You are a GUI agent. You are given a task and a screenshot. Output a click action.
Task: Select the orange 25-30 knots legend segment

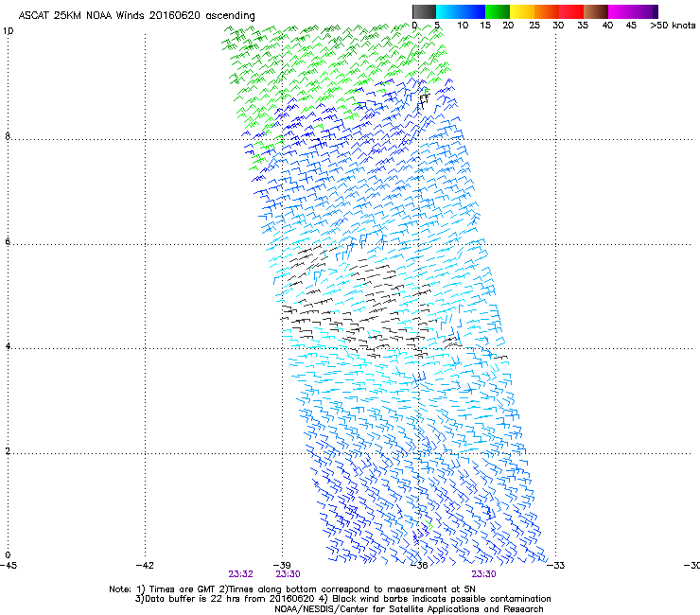pos(547,11)
